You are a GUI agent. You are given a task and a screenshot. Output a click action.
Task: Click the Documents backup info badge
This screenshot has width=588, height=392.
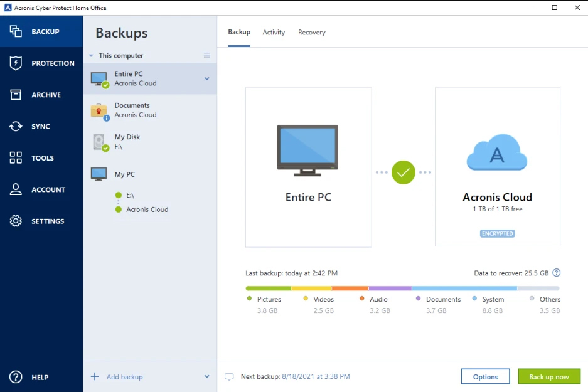click(105, 117)
